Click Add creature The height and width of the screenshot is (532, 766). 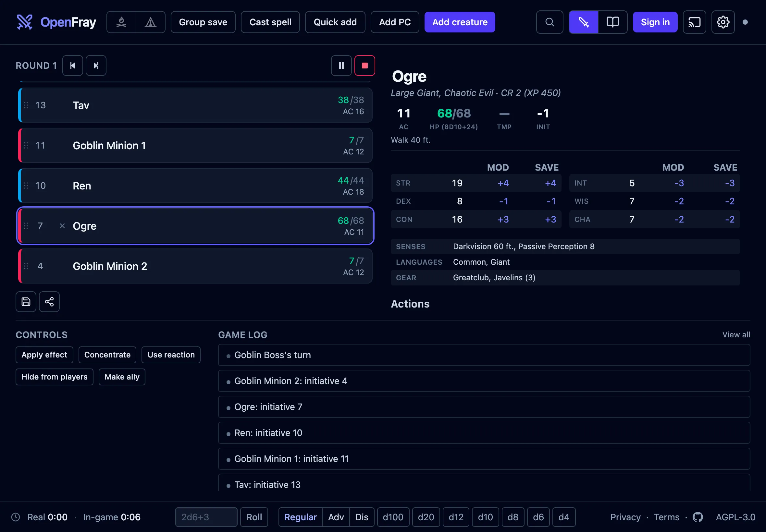tap(460, 22)
